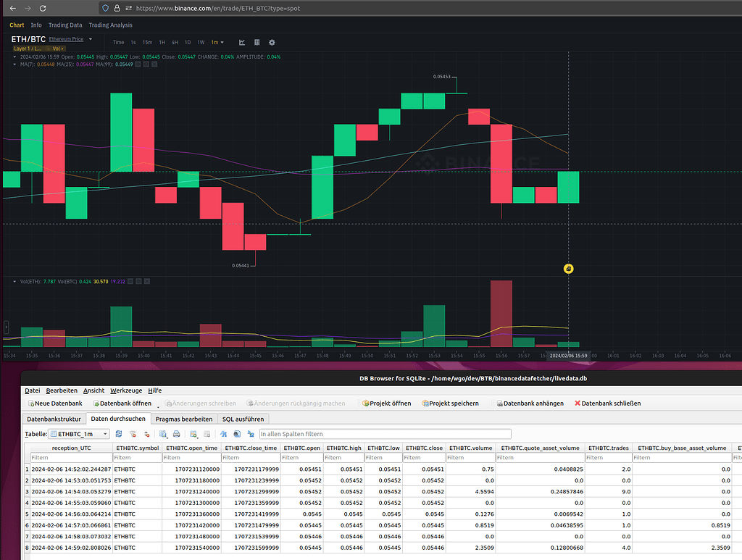742x560 pixels.
Task: Click the Vol > tag
Action: [58, 49]
